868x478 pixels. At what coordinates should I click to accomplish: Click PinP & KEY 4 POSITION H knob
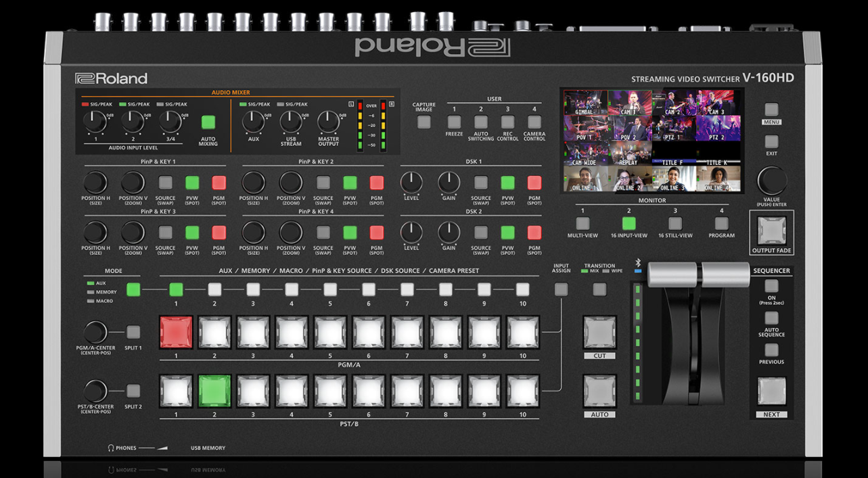[x=253, y=233]
